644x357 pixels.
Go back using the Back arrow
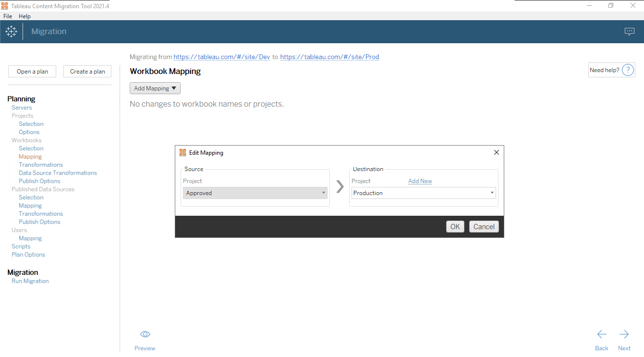click(602, 334)
